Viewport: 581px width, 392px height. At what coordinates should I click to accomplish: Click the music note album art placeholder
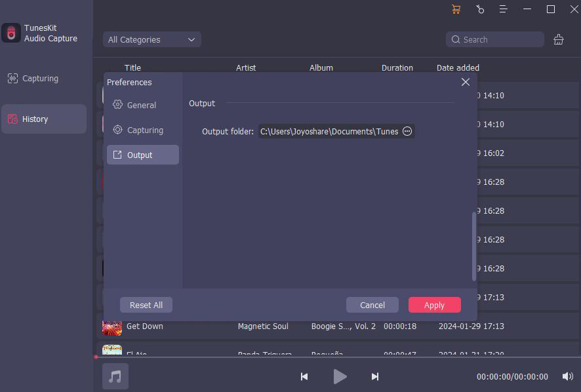coord(115,376)
